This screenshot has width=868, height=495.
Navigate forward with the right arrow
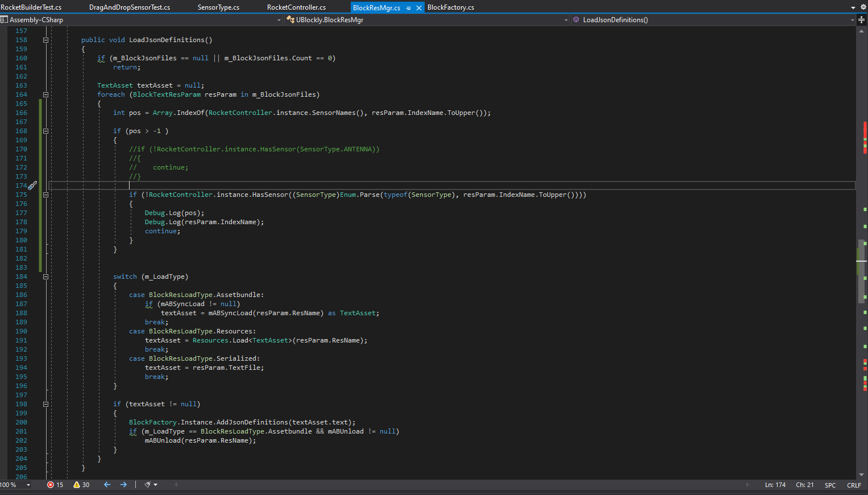[x=123, y=485]
